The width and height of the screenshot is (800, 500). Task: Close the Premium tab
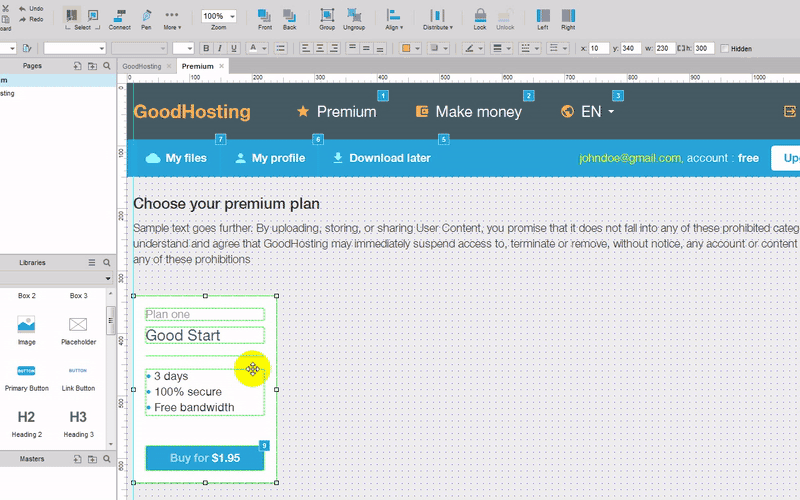pyautogui.click(x=221, y=66)
